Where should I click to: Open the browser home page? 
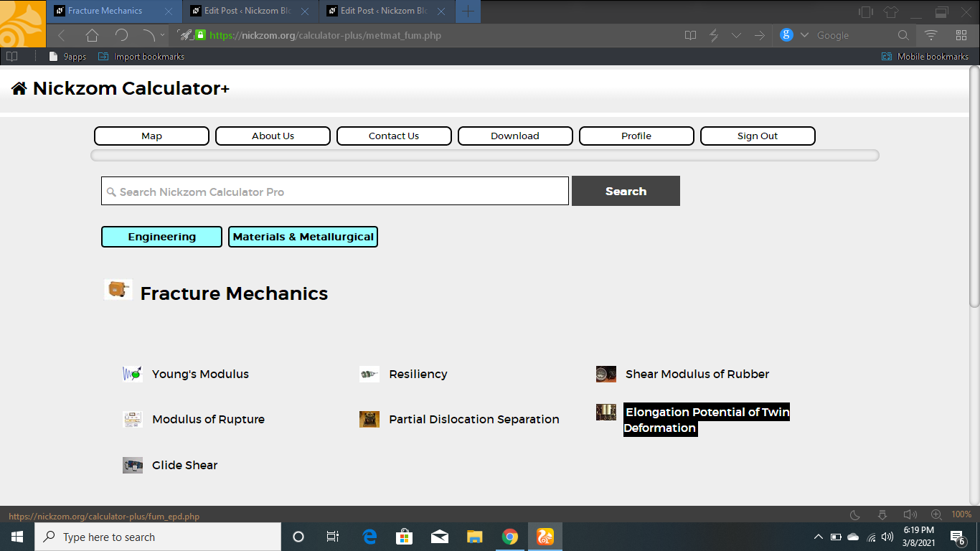pos(92,35)
